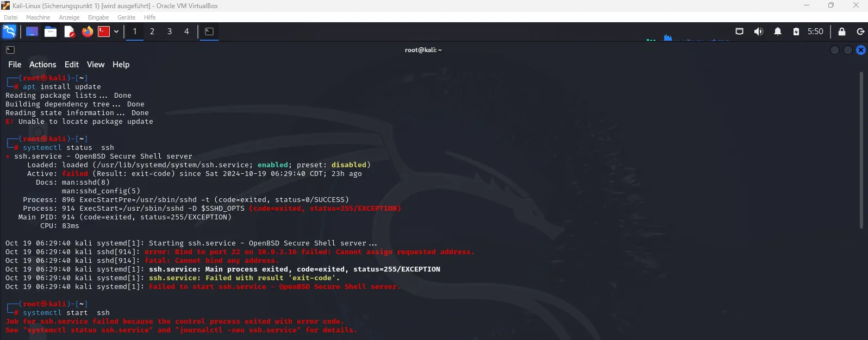
Task: Open the Kali dragon applications menu
Action: tap(9, 32)
